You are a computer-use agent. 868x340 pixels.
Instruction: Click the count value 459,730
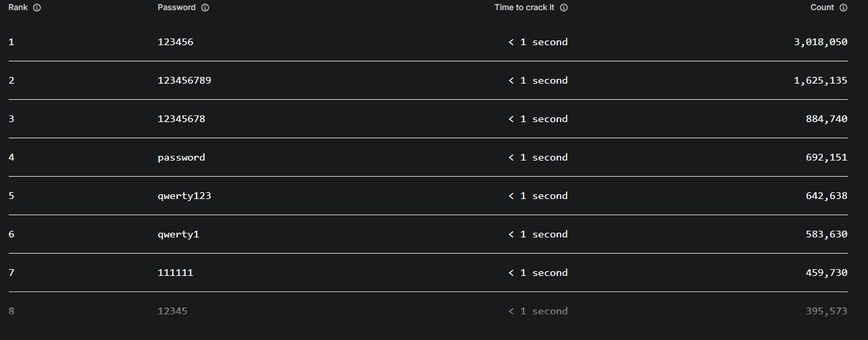(826, 273)
